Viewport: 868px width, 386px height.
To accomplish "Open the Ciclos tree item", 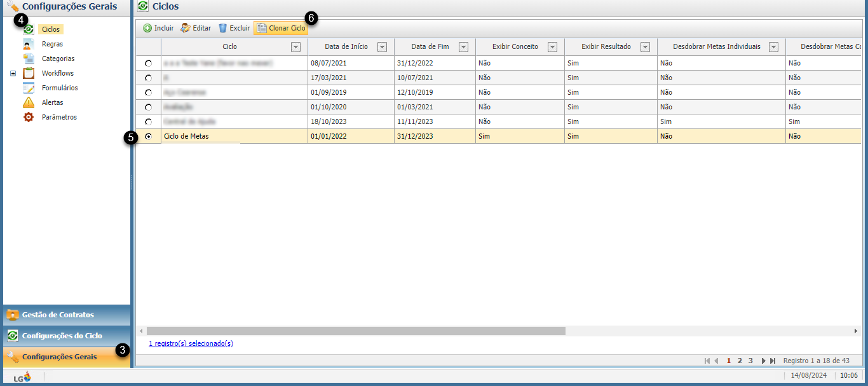I will tap(51, 29).
